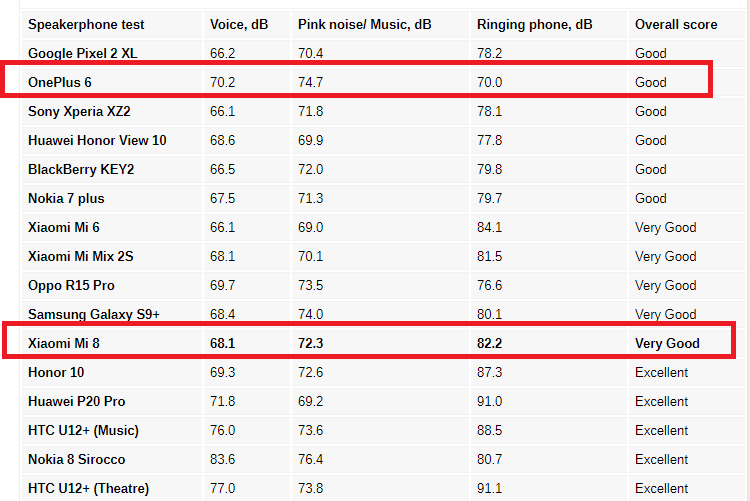
Task: Click the HTC U12+ (Music) label
Action: coord(83,430)
